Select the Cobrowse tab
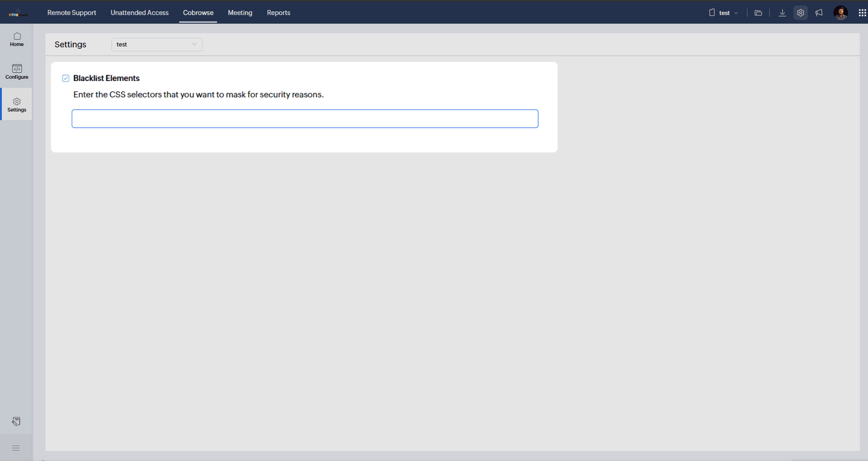 point(198,13)
